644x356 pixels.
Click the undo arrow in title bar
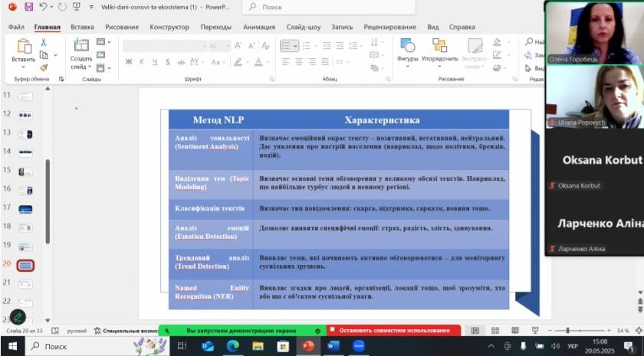43,7
